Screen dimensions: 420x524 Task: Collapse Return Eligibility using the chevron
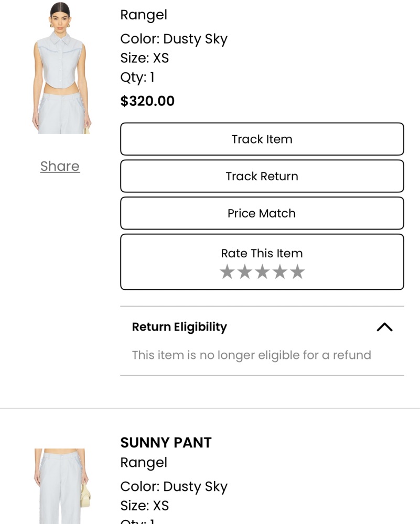coord(384,327)
